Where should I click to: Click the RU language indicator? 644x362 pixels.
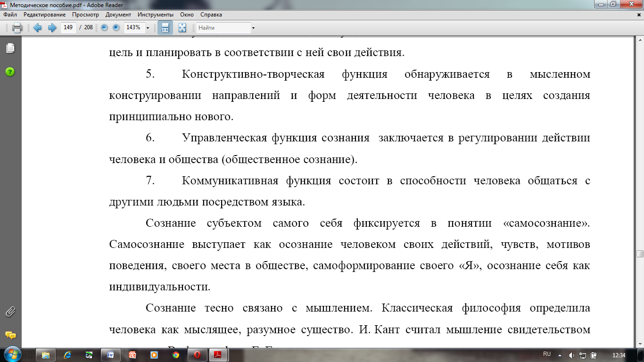pos(547,354)
